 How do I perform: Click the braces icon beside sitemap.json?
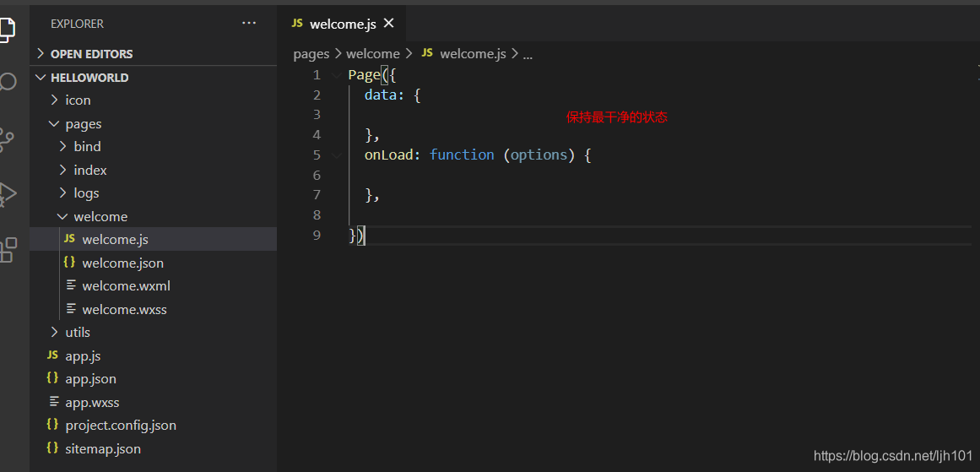tap(52, 448)
